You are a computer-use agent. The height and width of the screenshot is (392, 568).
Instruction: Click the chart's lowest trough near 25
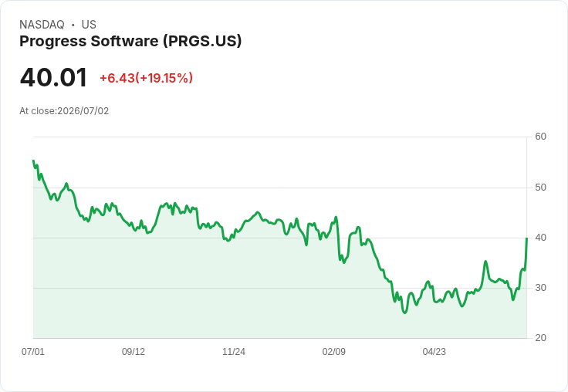(404, 313)
